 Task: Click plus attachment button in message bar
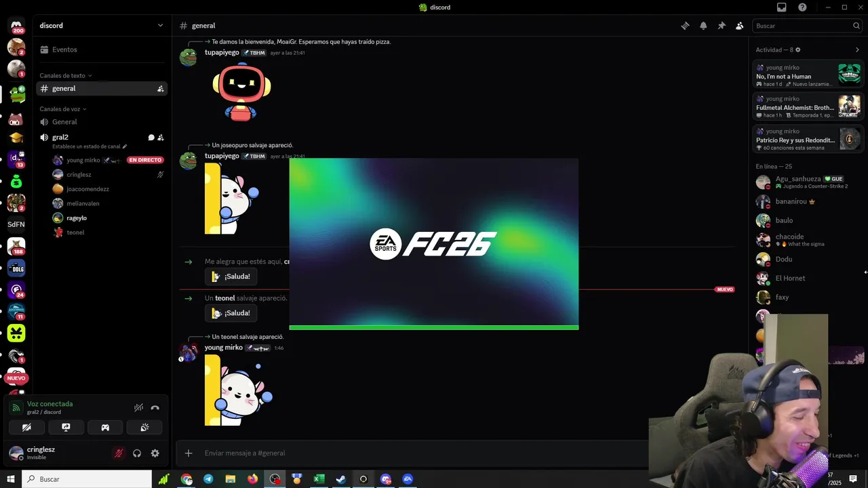tap(189, 453)
